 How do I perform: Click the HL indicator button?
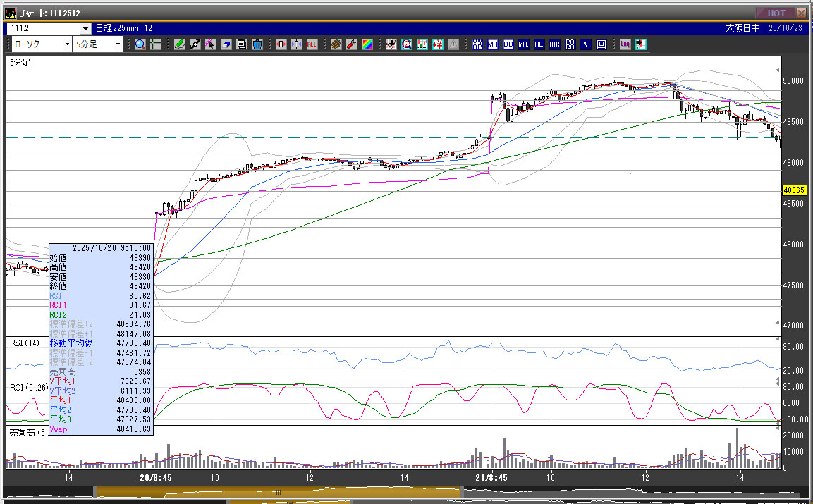(539, 44)
